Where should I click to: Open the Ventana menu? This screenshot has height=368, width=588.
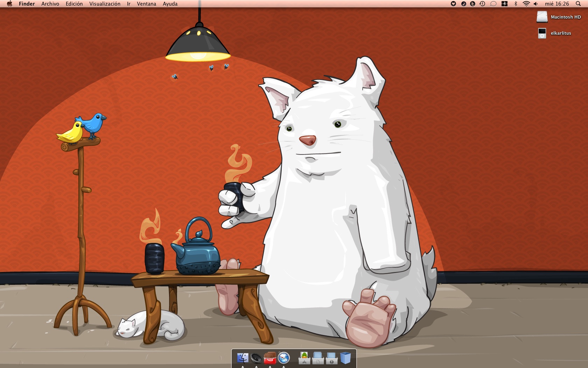[x=146, y=4]
